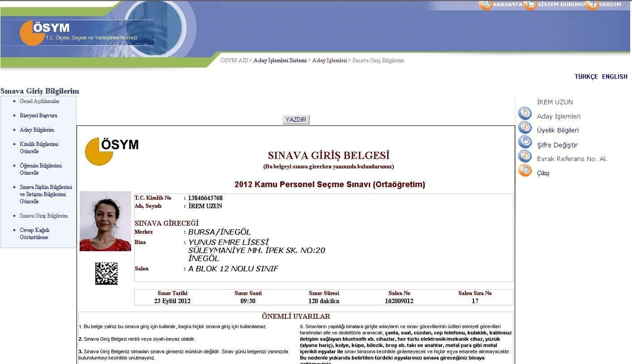
Task: Click the Aday İşlemleri icon
Action: click(x=525, y=113)
